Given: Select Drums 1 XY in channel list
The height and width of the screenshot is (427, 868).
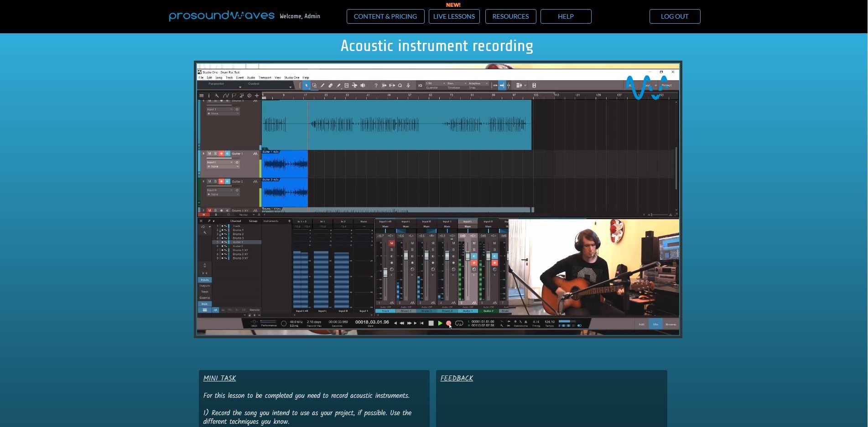Looking at the screenshot, I should point(240,250).
